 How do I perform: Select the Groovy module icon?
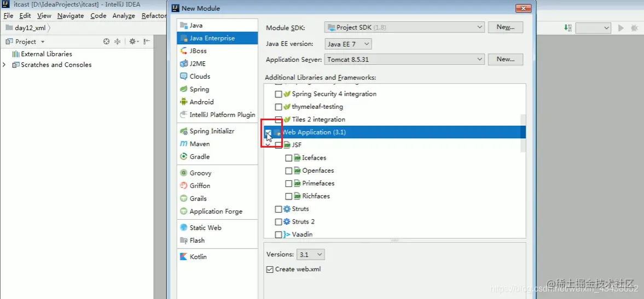pyautogui.click(x=184, y=173)
